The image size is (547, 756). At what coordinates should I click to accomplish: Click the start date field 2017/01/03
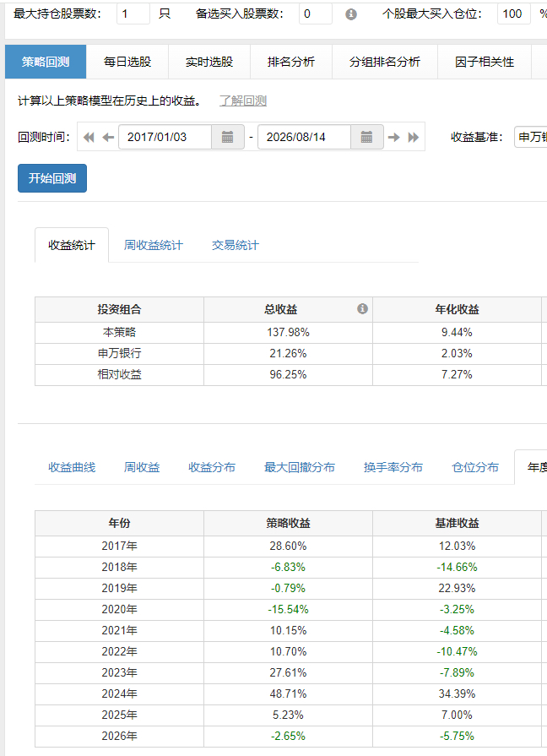[165, 137]
